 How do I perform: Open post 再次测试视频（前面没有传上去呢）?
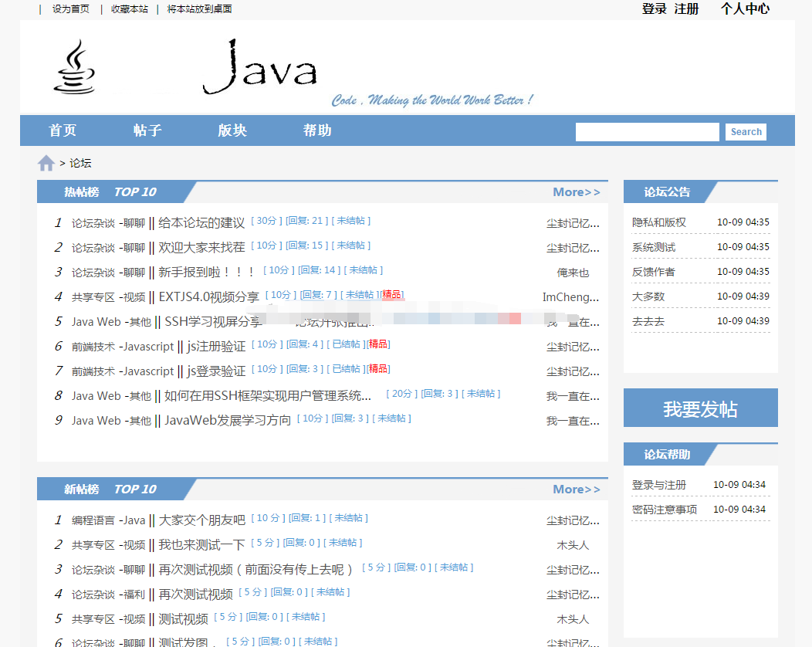[256, 570]
